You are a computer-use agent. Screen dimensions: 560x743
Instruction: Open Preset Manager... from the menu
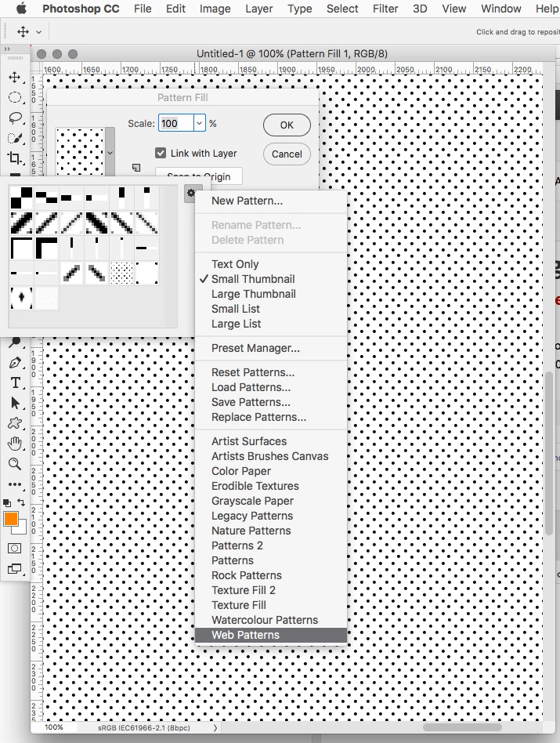(271, 348)
